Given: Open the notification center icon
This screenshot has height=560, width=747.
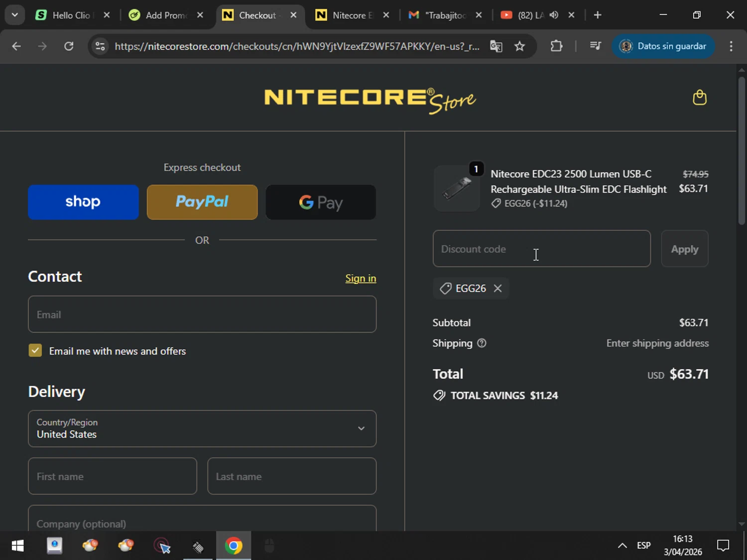Looking at the screenshot, I should tap(723, 546).
